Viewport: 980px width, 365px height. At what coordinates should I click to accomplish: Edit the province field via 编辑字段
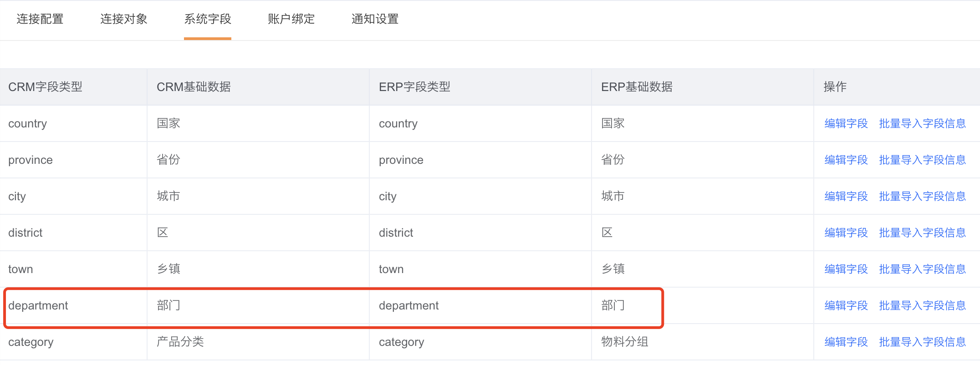[x=846, y=160]
